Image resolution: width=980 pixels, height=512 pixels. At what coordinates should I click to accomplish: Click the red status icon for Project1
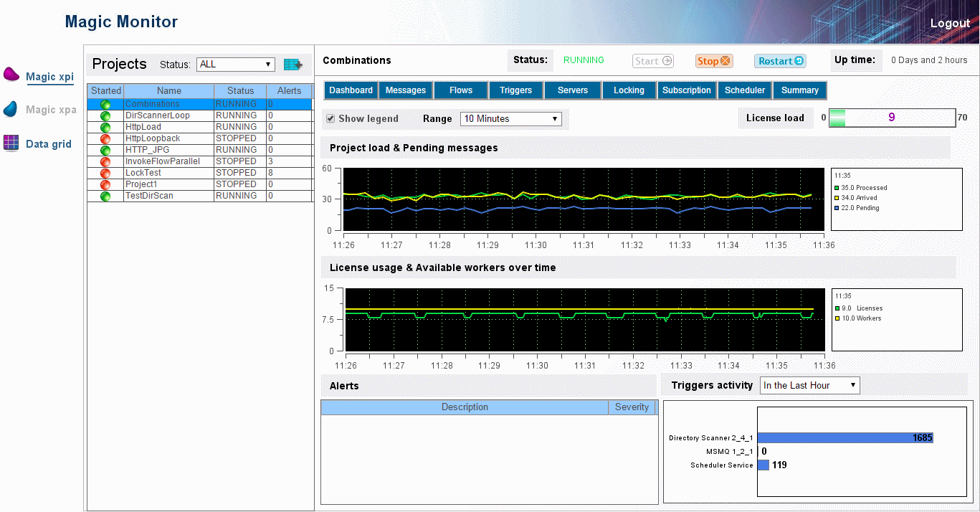point(105,184)
